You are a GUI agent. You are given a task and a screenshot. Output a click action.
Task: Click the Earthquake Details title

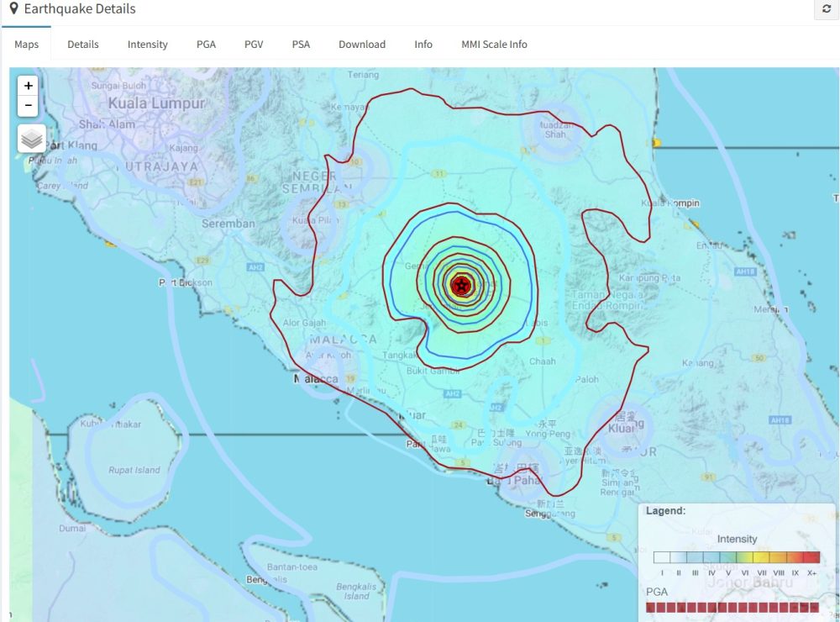click(80, 8)
